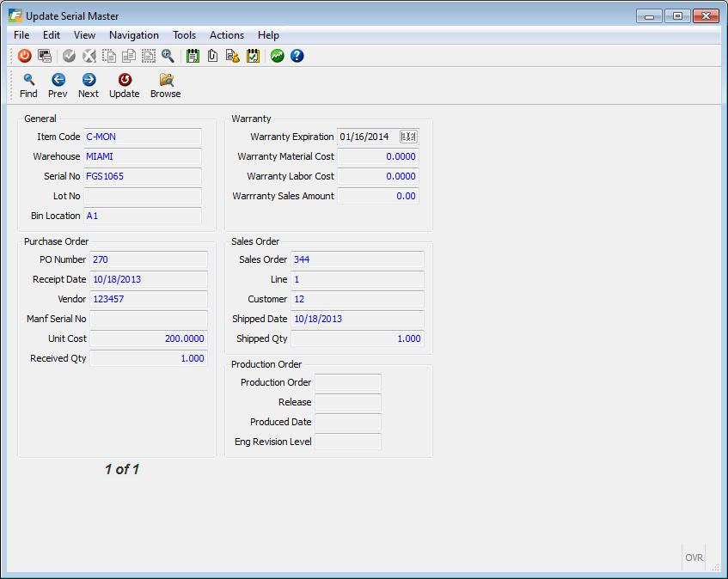
Task: Go to previous record with Prev
Action: tap(58, 85)
